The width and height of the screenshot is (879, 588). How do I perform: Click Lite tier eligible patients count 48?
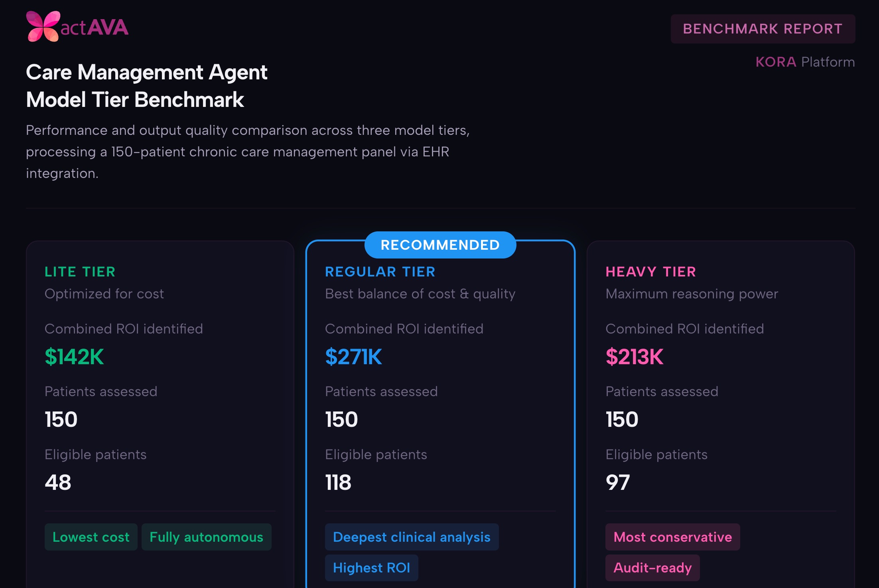(58, 482)
